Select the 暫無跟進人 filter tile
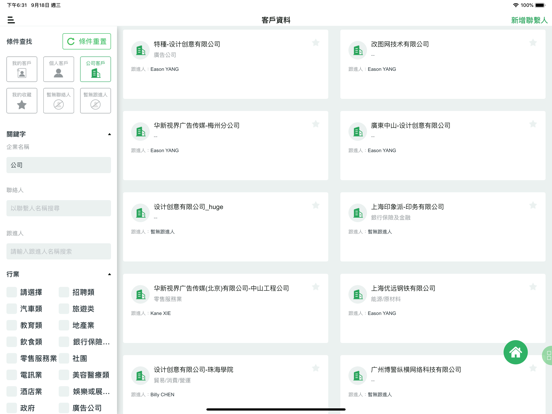552x414 pixels. point(95,101)
